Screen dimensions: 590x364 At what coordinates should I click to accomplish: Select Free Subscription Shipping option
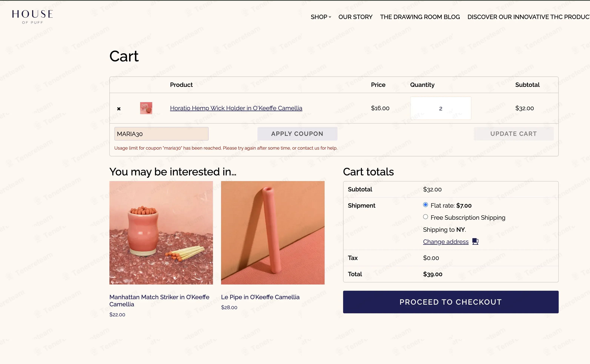pos(425,217)
